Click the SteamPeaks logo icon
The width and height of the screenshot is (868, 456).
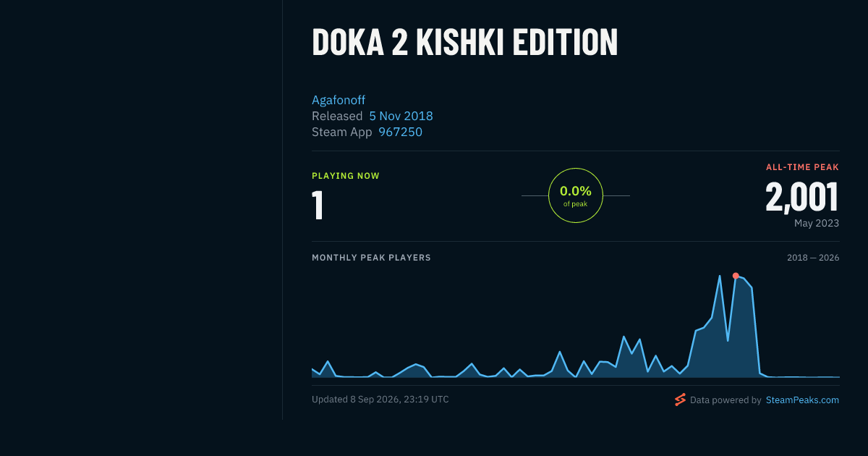[680, 400]
